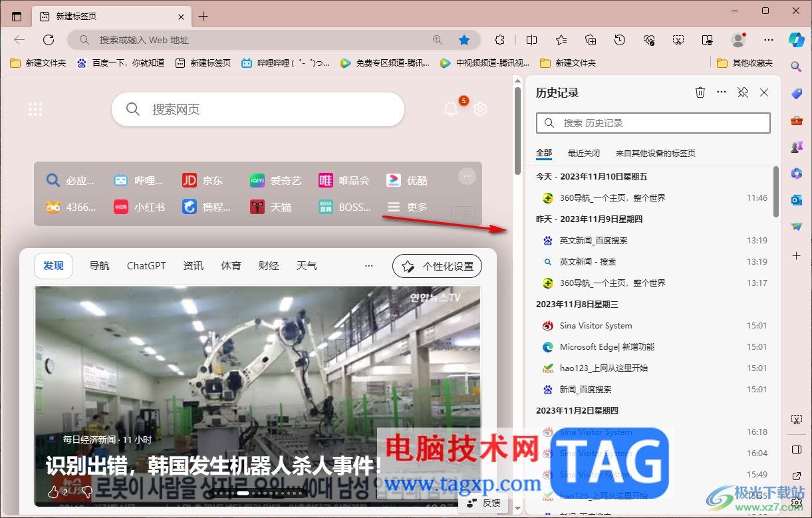This screenshot has width=812, height=518.
Task: Switch to the 最近关闭 tab
Action: coord(584,153)
